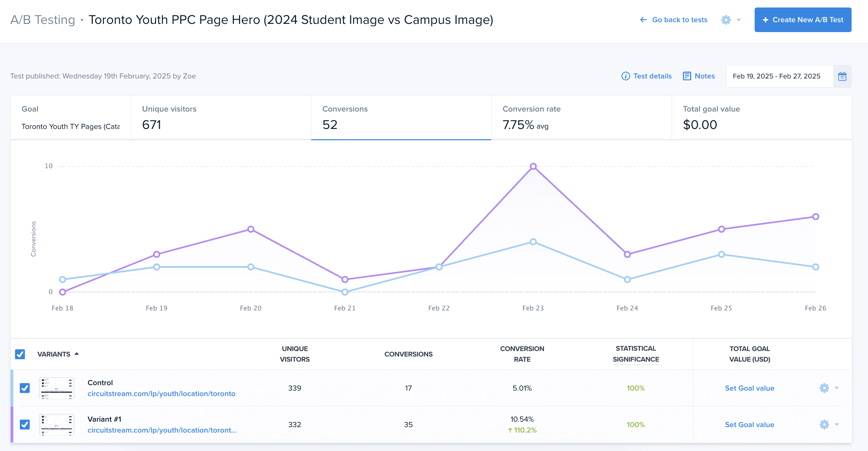Toggle the select-all variants checkbox
The image size is (868, 451).
20,354
